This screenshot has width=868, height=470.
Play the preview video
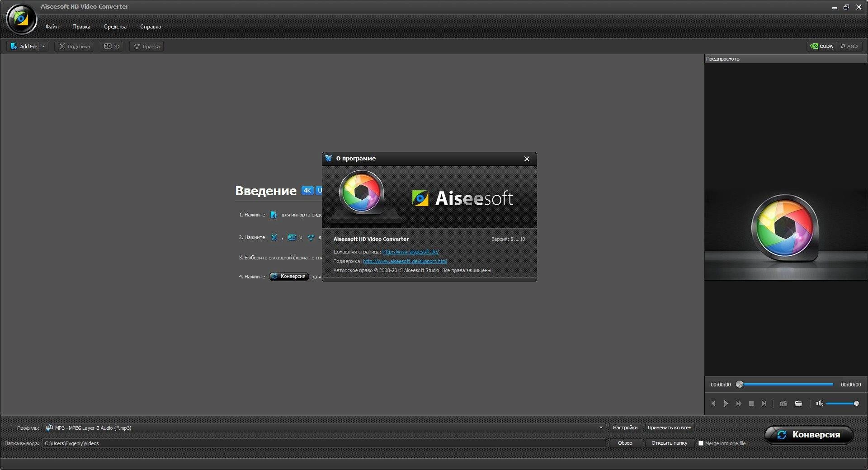pos(726,404)
